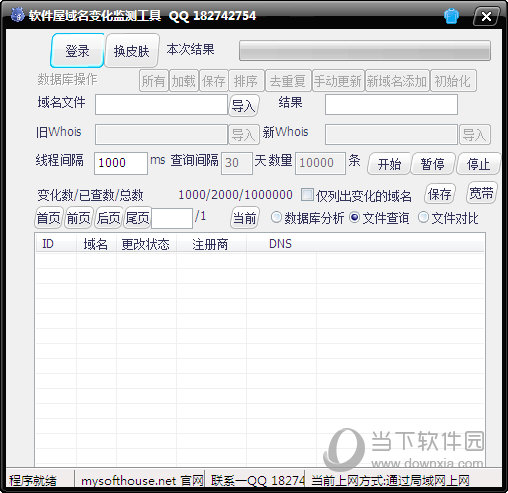
Task: Click the 加载 load button
Action: click(184, 81)
